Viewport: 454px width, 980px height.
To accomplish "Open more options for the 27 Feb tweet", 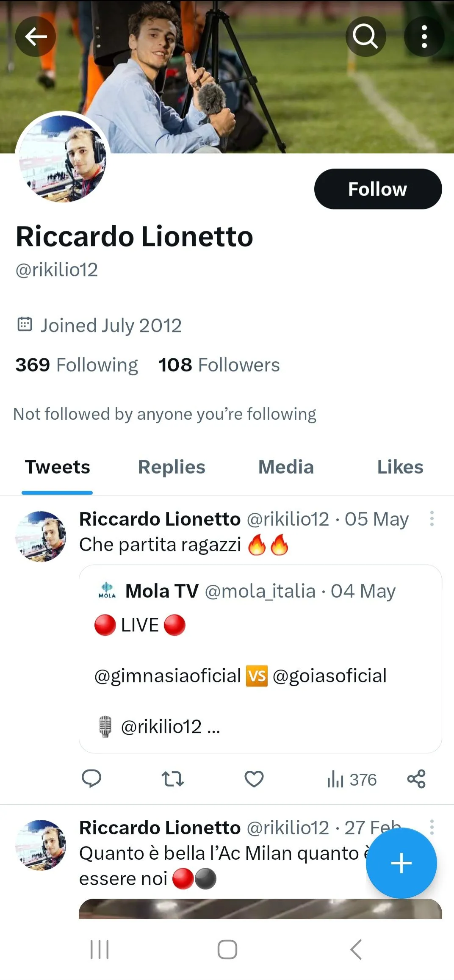I will tap(432, 827).
